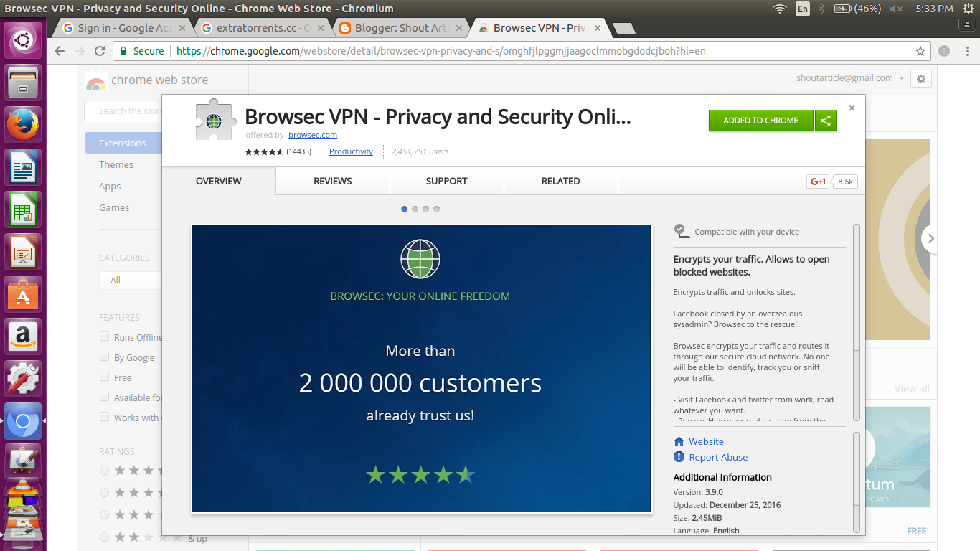
Task: Open Files manager in launcher
Action: pyautogui.click(x=24, y=83)
